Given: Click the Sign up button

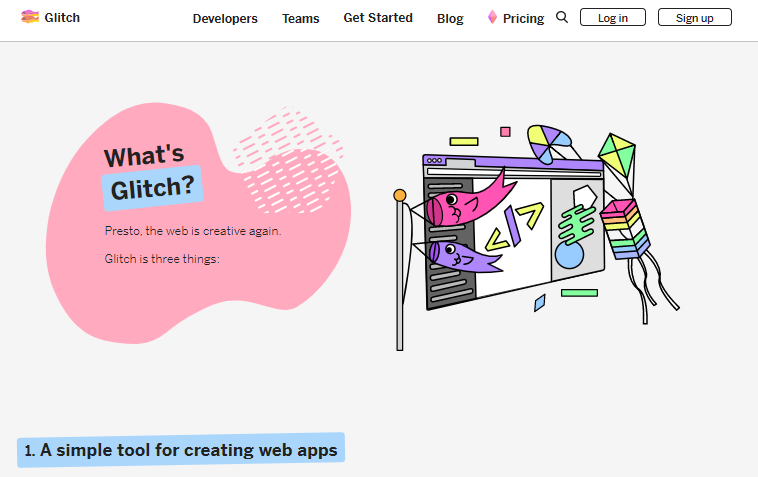Looking at the screenshot, I should pyautogui.click(x=695, y=17).
